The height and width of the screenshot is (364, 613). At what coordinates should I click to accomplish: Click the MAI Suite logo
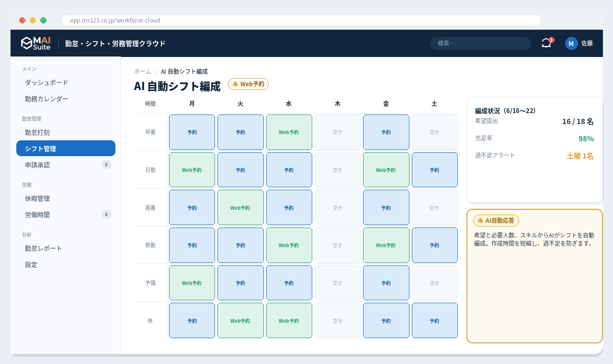coord(35,43)
